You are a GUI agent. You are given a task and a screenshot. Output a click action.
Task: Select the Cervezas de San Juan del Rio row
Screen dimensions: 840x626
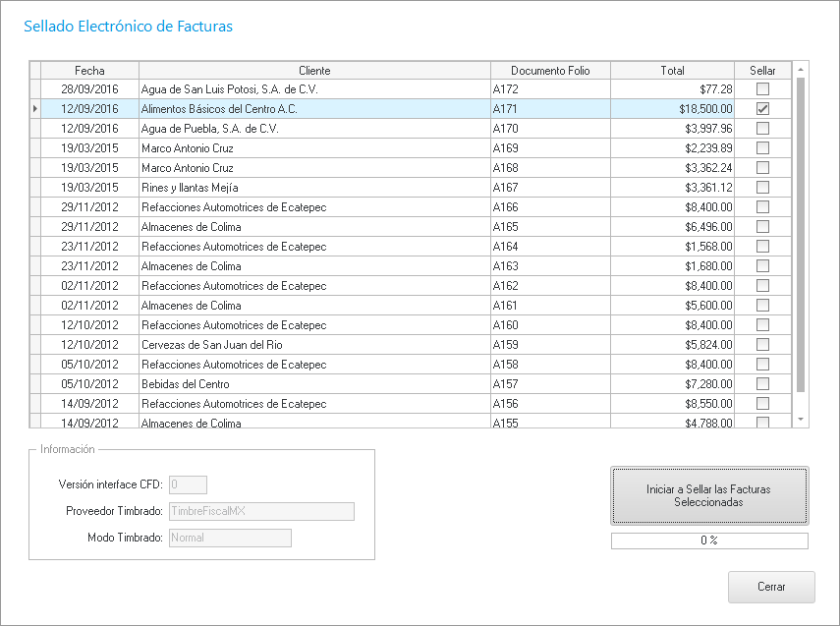314,345
